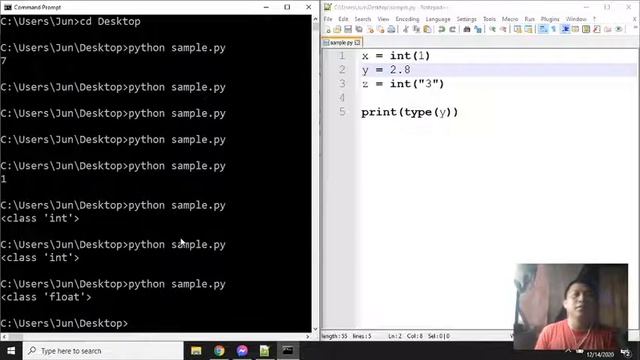The height and width of the screenshot is (360, 640).
Task: Click line 5 code 'print(type(y))'
Action: (409, 112)
